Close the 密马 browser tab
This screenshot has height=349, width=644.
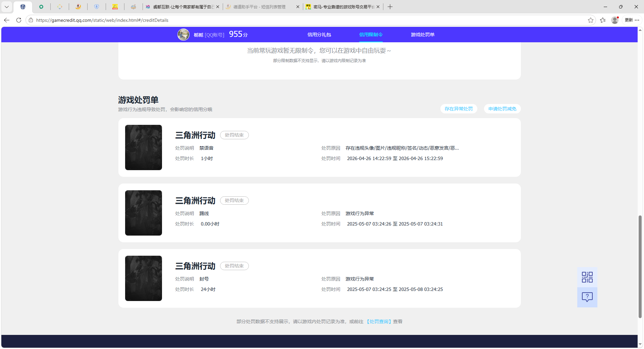click(x=378, y=7)
